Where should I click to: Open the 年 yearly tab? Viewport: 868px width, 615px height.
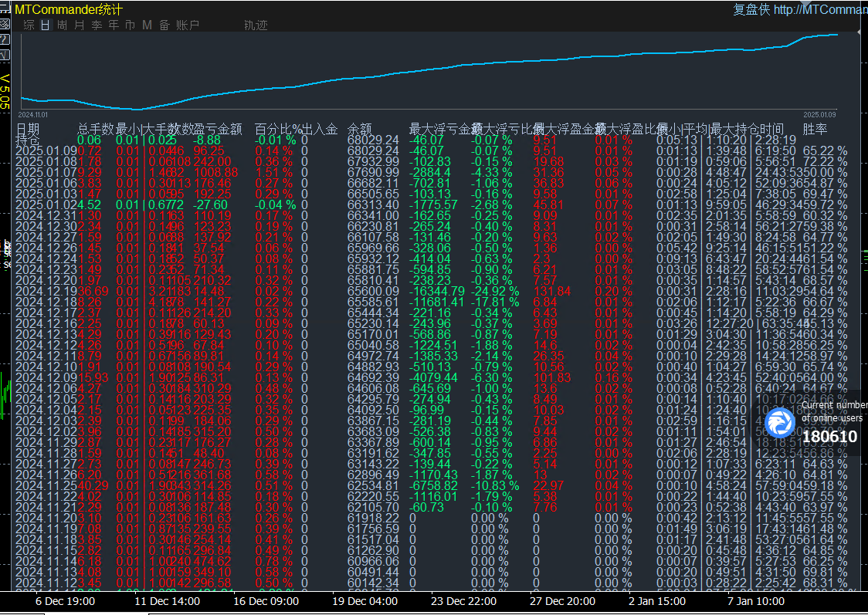point(114,25)
